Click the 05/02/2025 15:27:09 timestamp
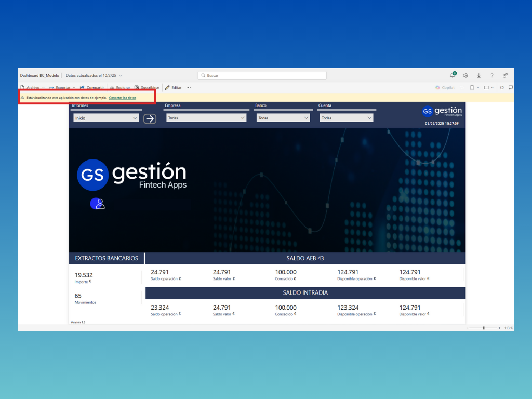The height and width of the screenshot is (399, 532). (442, 124)
